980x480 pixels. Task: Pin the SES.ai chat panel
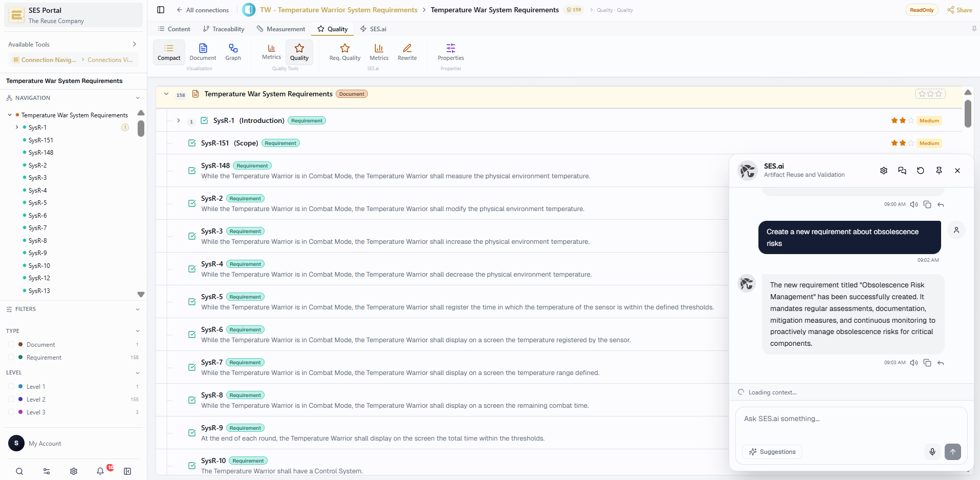coord(939,171)
